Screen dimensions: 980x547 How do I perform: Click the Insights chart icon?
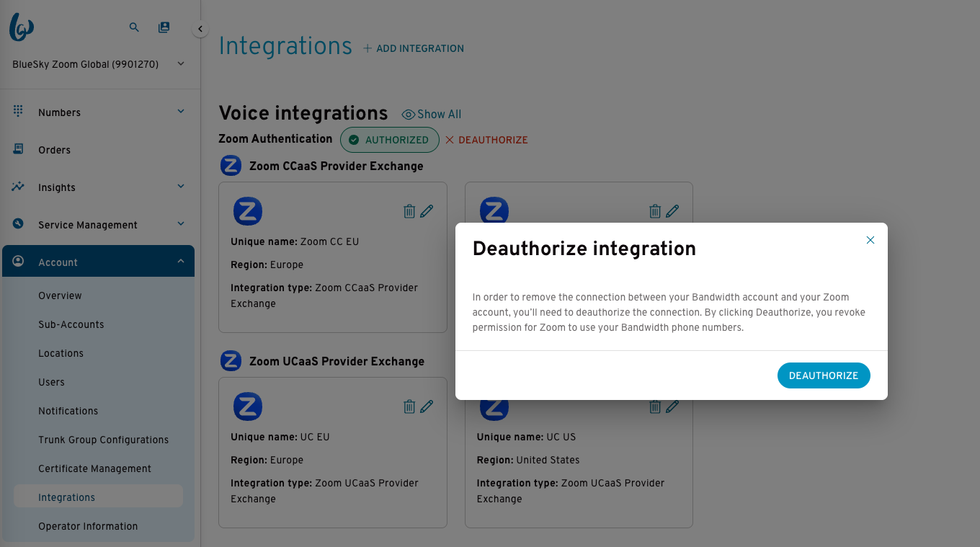point(18,186)
